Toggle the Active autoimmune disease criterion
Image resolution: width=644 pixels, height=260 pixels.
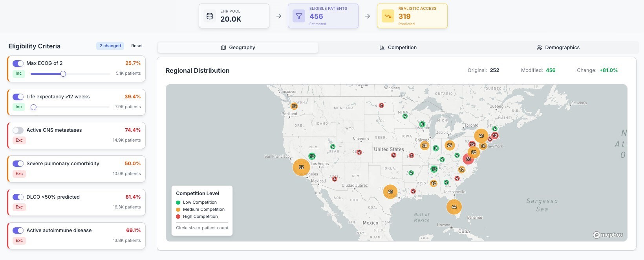tap(18, 230)
